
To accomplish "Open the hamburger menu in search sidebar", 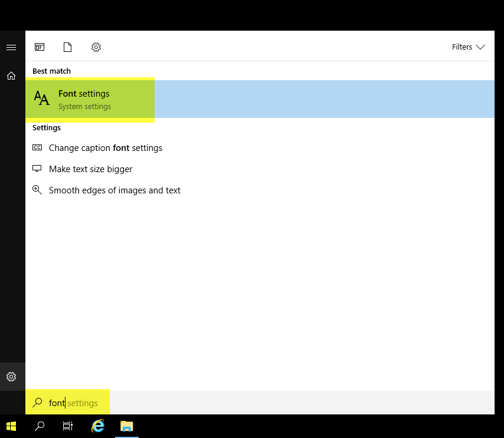I will [x=11, y=48].
